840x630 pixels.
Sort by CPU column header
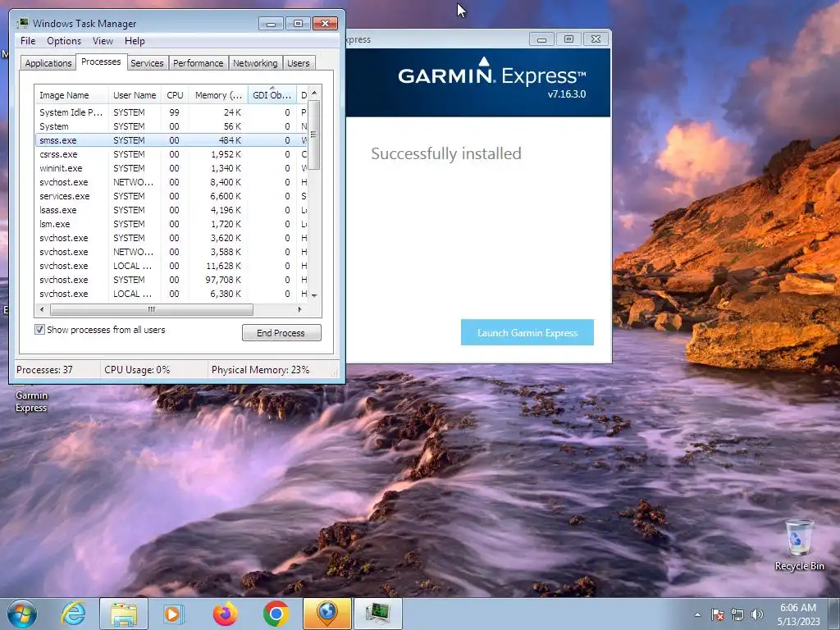click(x=175, y=95)
